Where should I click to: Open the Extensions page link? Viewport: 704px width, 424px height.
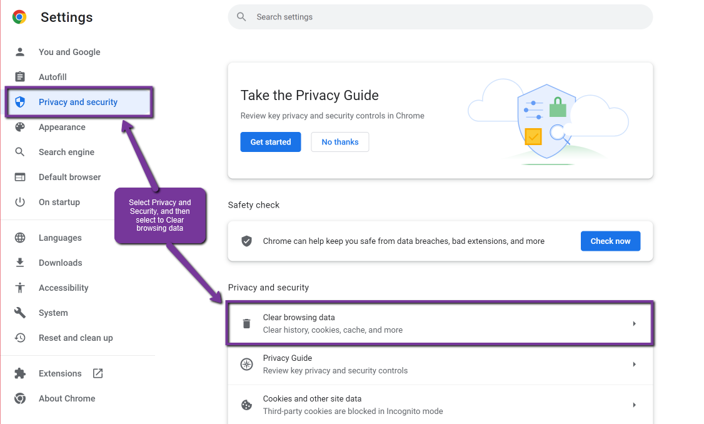point(60,373)
